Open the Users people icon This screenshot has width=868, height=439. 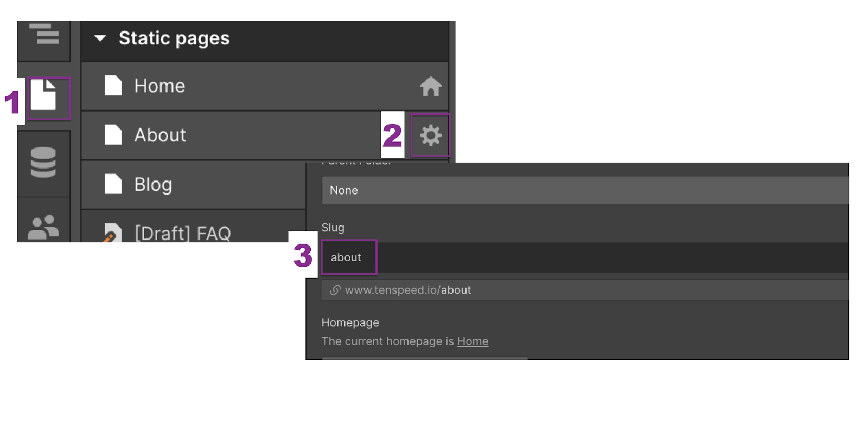click(43, 227)
